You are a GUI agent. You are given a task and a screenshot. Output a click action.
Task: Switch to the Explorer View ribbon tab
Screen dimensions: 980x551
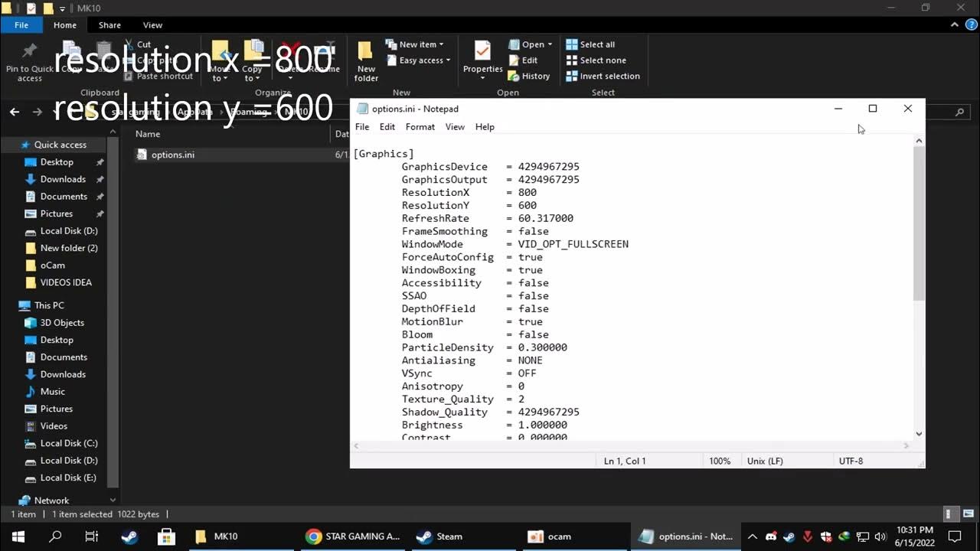[x=152, y=25]
